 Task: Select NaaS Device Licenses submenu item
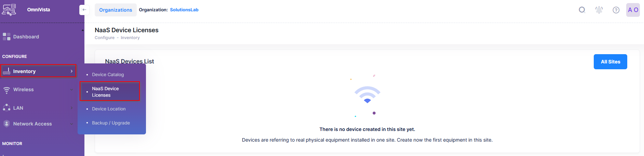click(105, 92)
